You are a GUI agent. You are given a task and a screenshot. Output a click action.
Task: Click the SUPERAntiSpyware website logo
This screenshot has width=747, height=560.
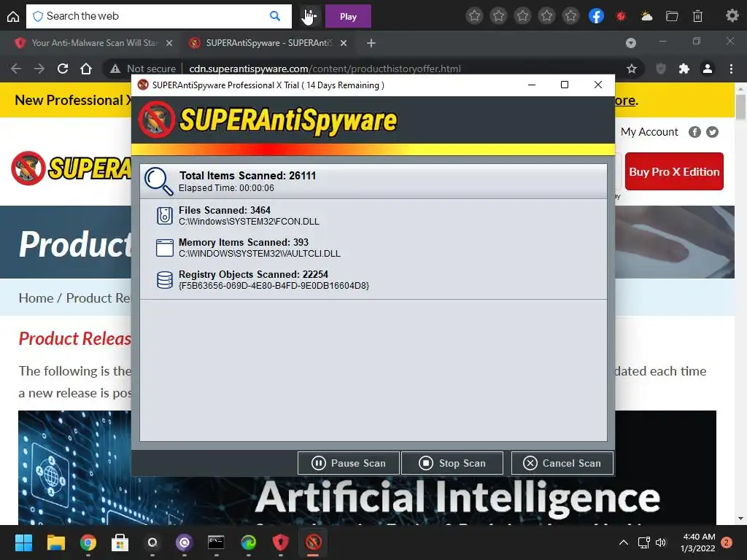click(x=71, y=168)
